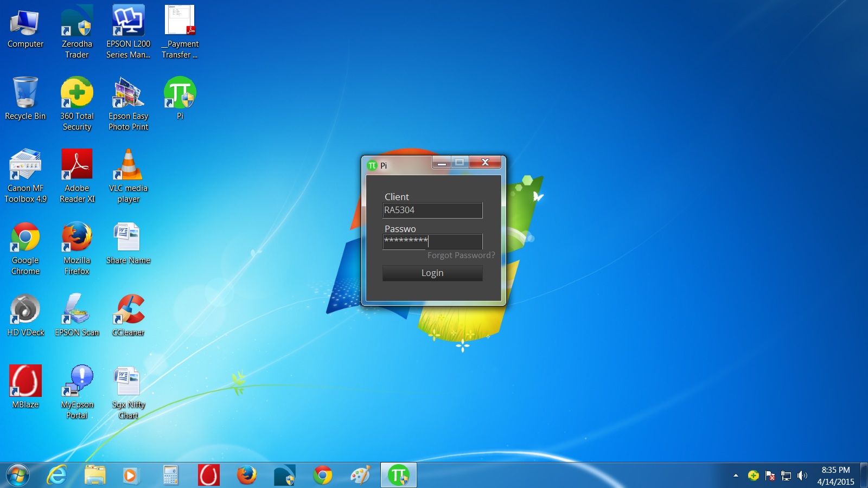Open Calculator from the taskbar
This screenshot has height=488, width=868.
tap(171, 476)
